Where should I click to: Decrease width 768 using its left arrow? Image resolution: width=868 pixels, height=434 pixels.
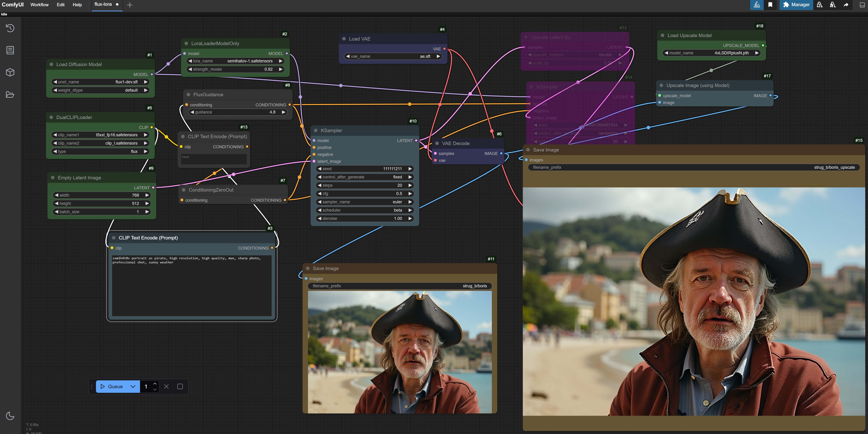click(57, 195)
